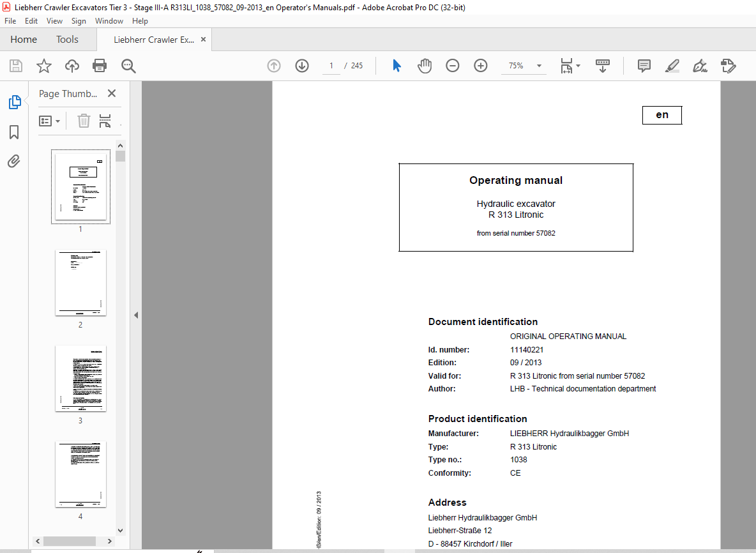The width and height of the screenshot is (756, 553).
Task: Click the 'en' language box
Action: coord(662,115)
